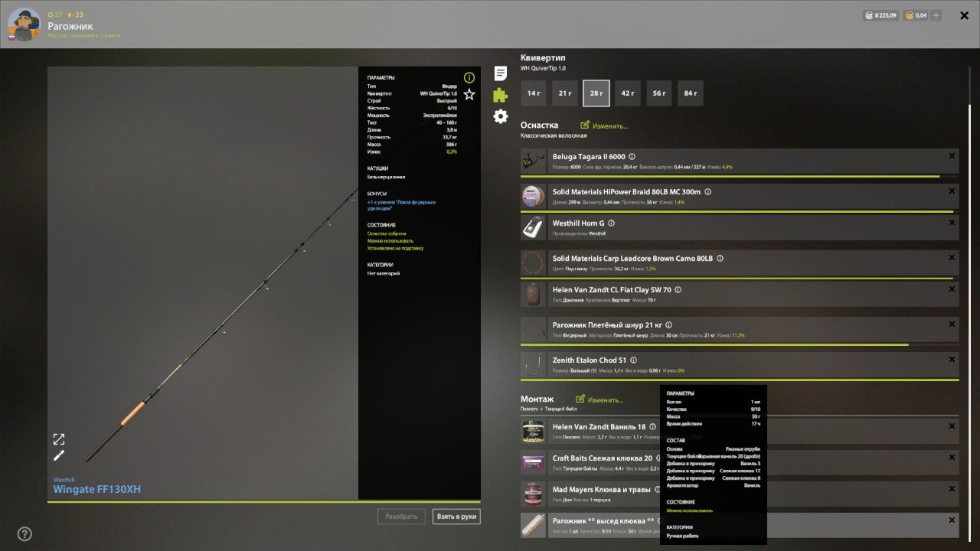The image size is (980, 551).
Task: Select the green puzzle piece icon
Action: 501,95
